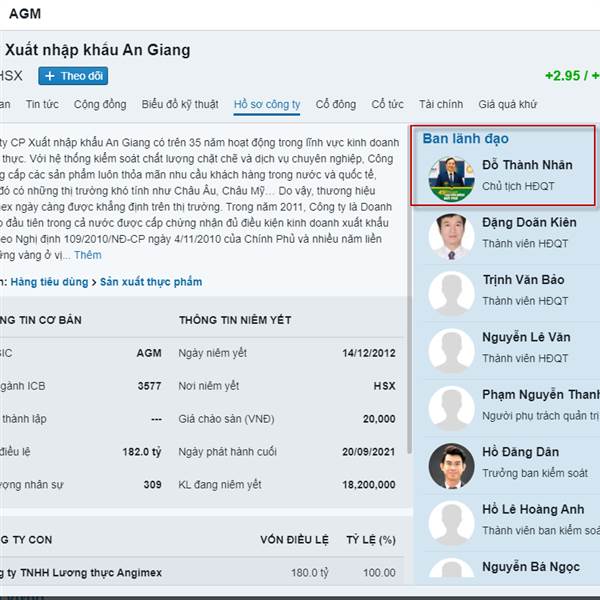600x600 pixels.
Task: Click the THÔNG TIN NIÊM YẾT header
Action: pyautogui.click(x=235, y=320)
